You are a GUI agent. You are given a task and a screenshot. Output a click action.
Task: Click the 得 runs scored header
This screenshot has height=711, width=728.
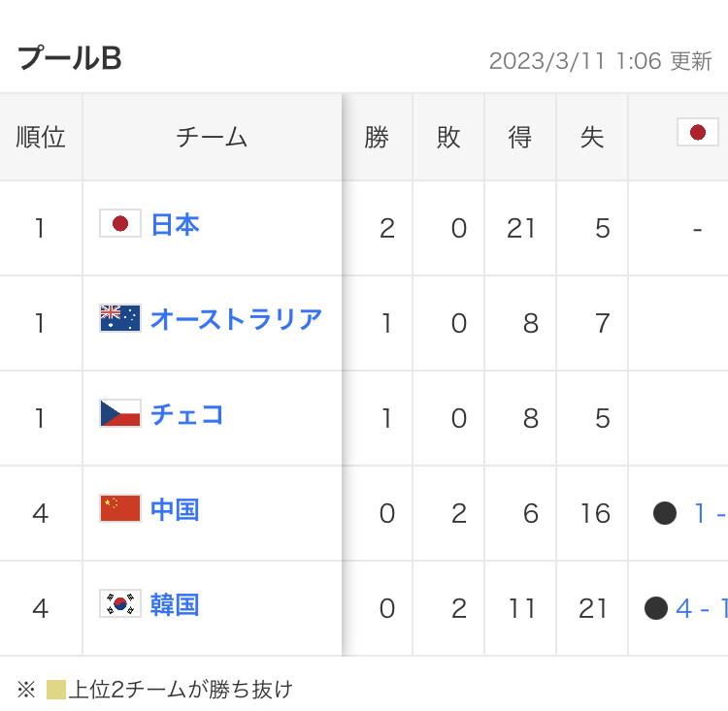(520, 137)
